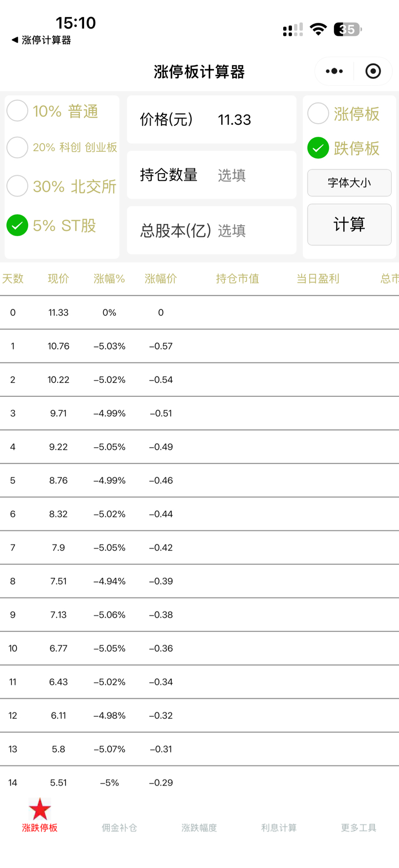Select the 30% 北交所 radio option
The image size is (399, 868).
pyautogui.click(x=18, y=186)
